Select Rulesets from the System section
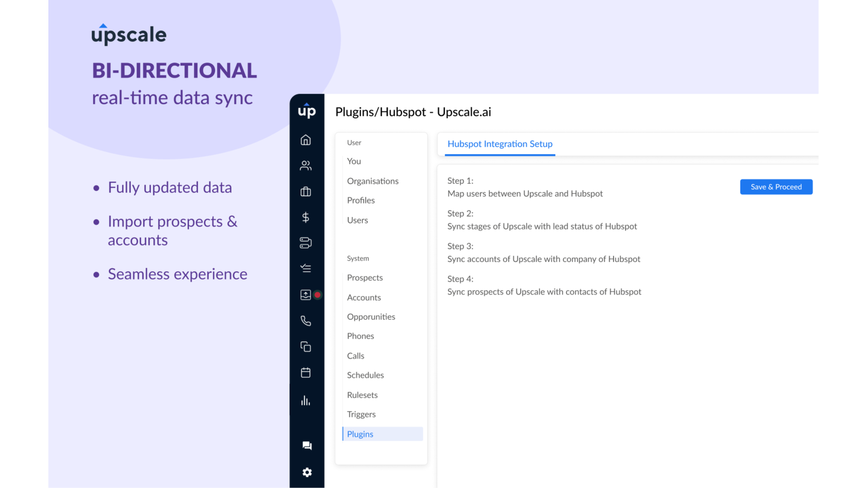This screenshot has height=488, width=868. 362,395
